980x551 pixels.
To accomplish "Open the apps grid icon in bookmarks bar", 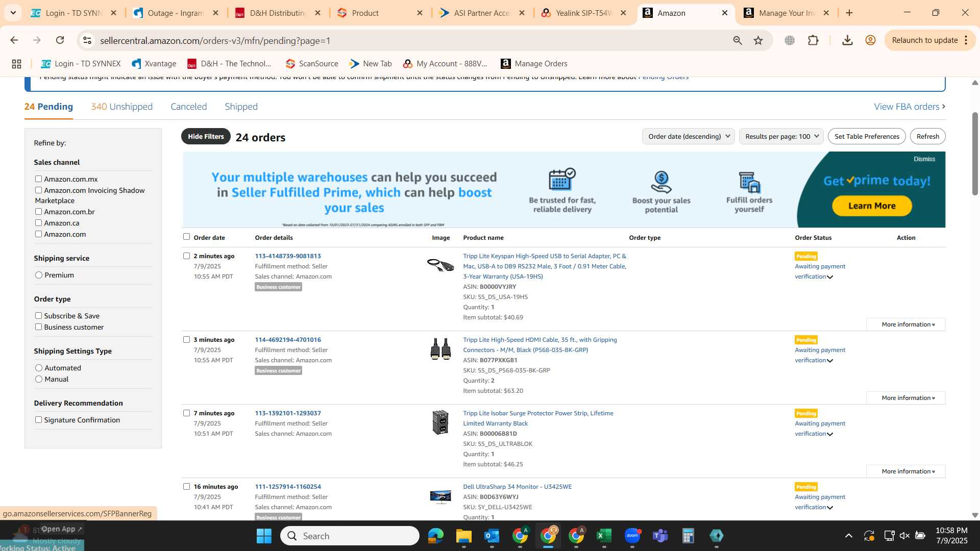I will coord(16,64).
